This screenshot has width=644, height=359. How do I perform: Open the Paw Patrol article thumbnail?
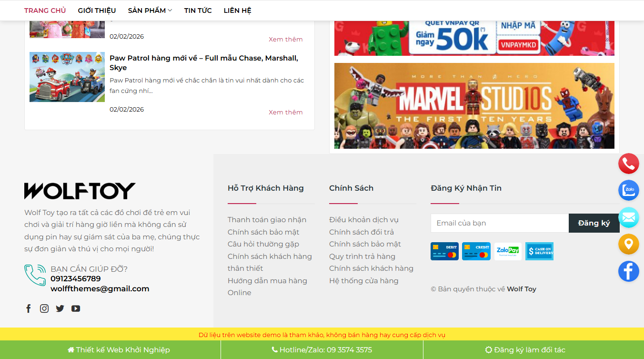pyautogui.click(x=67, y=77)
